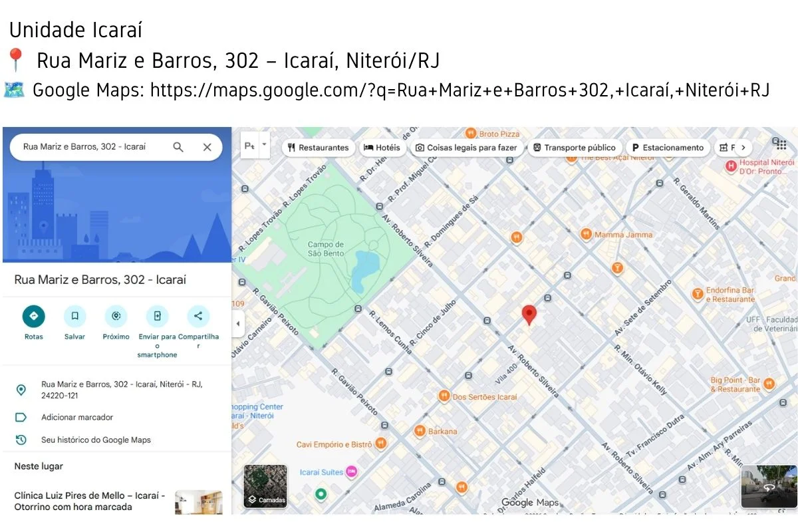Show more category chips with the arrow
Screen dimensions: 798x532
pos(742,148)
